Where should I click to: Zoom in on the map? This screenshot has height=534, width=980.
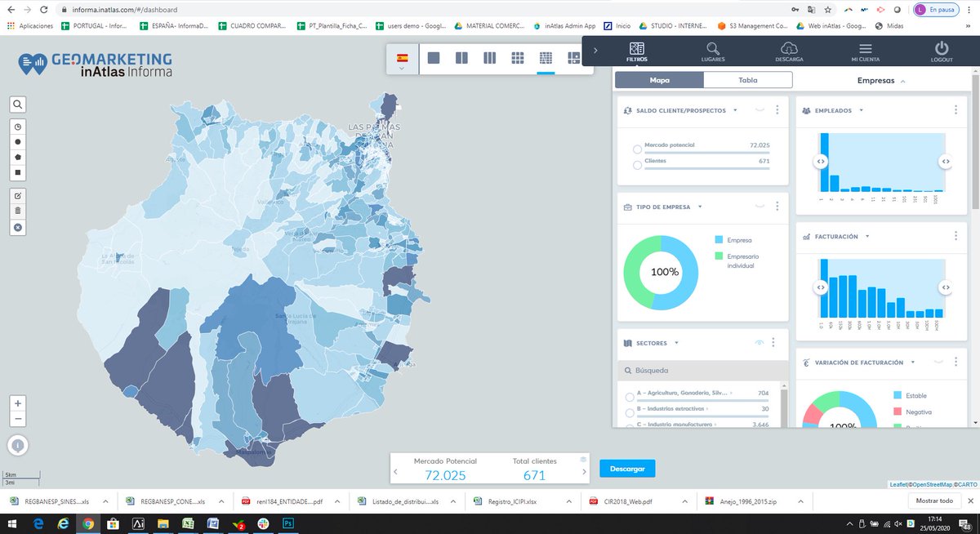18,403
